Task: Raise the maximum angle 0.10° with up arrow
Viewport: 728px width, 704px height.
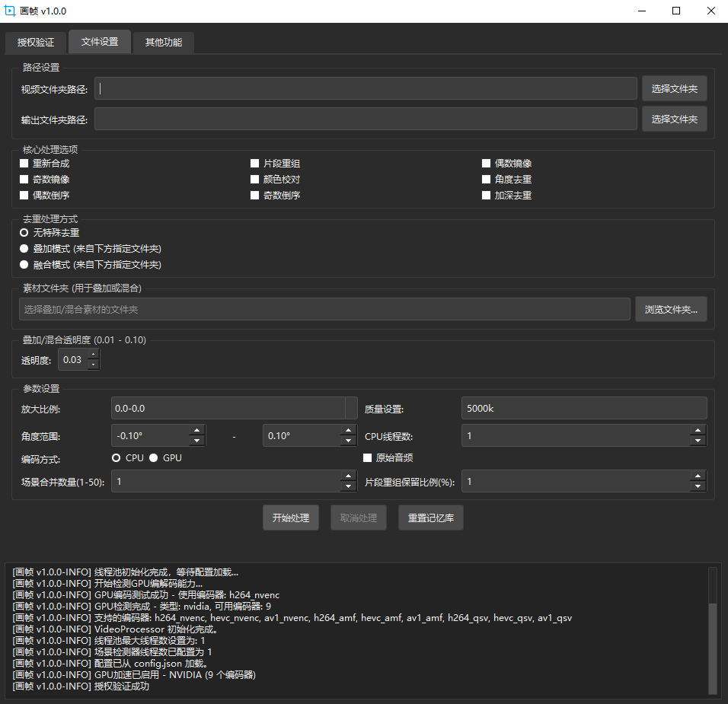Action: tap(349, 431)
